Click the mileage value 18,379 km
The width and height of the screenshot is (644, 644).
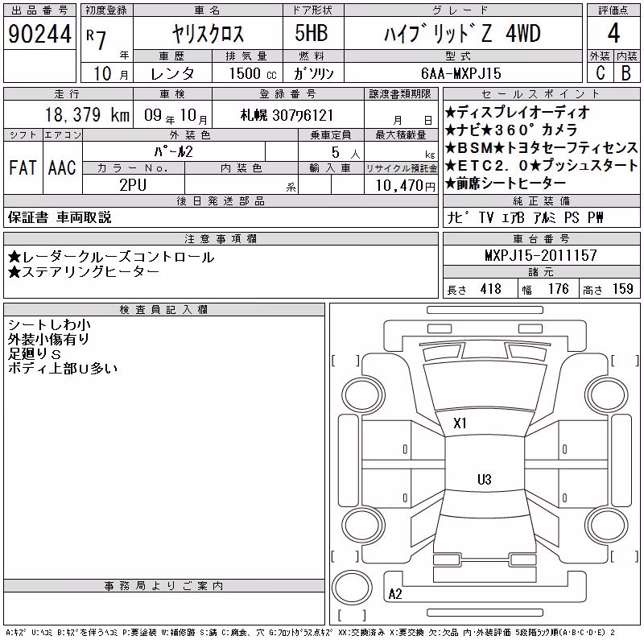point(87,115)
